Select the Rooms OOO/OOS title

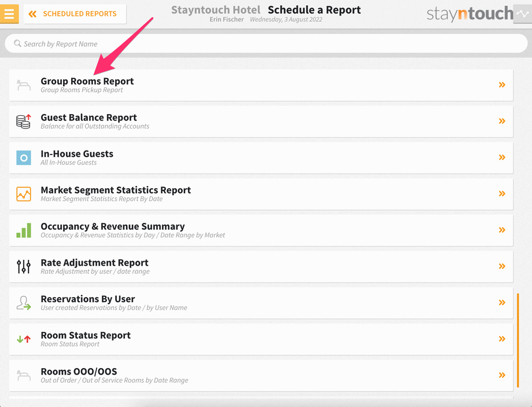79,372
